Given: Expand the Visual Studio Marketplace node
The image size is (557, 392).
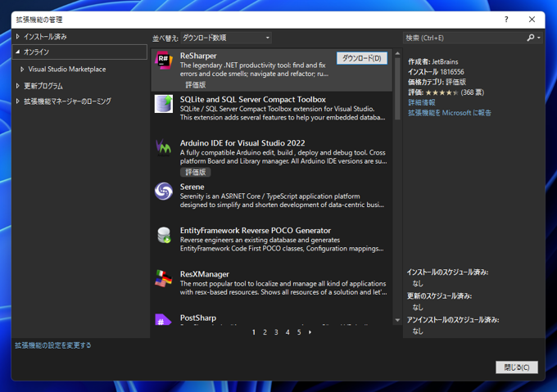Looking at the screenshot, I should (x=22, y=70).
